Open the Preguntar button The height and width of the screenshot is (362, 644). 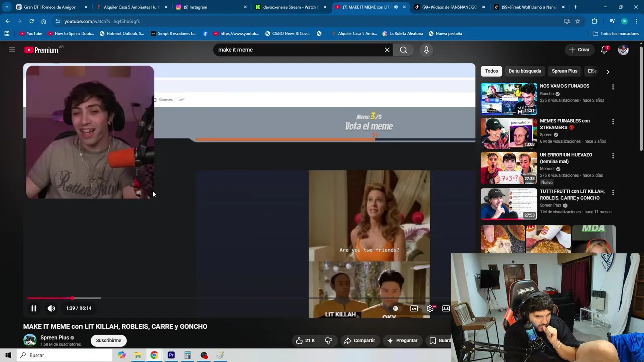coord(401,341)
